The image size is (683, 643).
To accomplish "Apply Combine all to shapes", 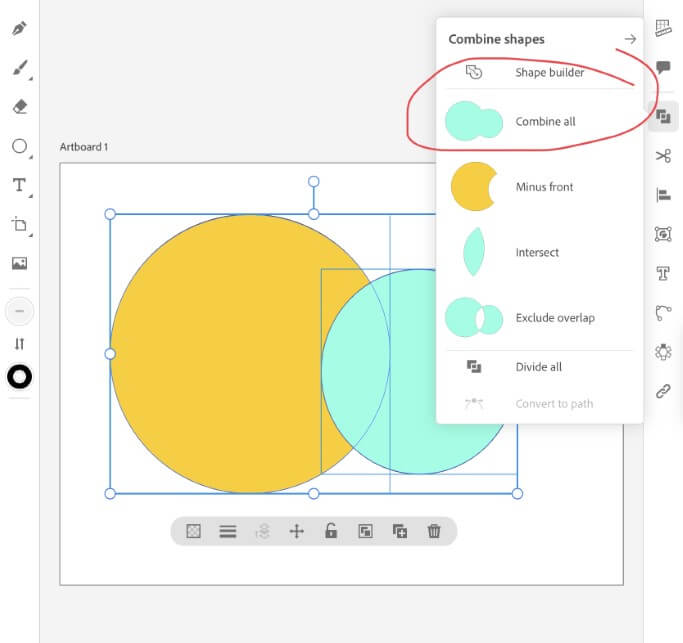I will coord(540,121).
